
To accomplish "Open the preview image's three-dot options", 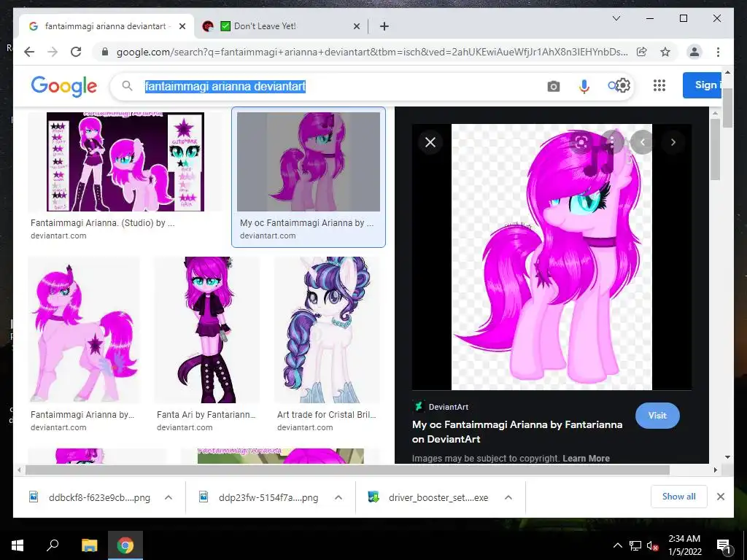I will click(612, 142).
